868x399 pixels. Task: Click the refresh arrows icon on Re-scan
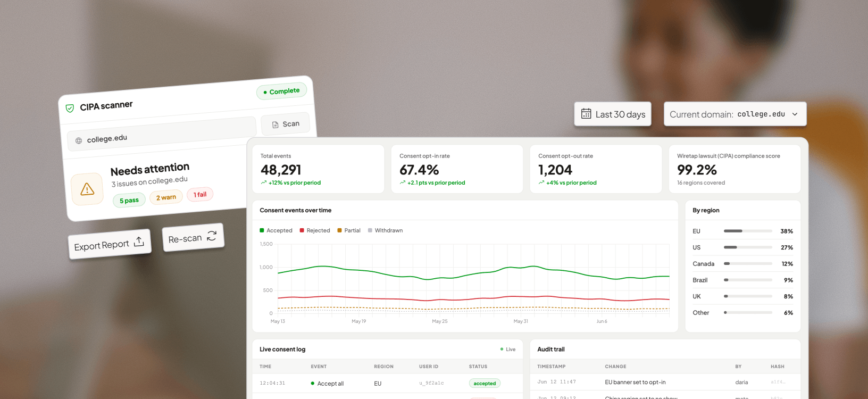[x=212, y=236]
